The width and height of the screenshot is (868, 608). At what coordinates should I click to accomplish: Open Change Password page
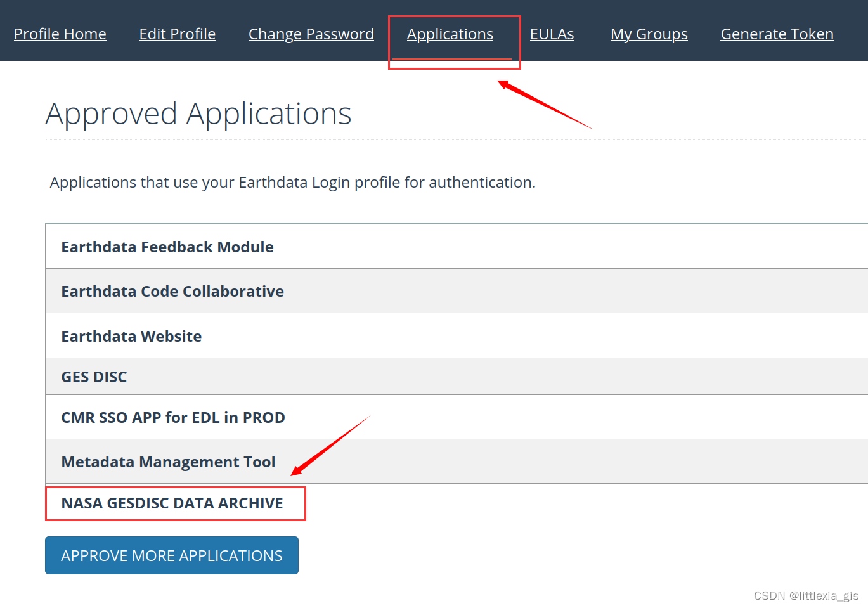tap(311, 34)
